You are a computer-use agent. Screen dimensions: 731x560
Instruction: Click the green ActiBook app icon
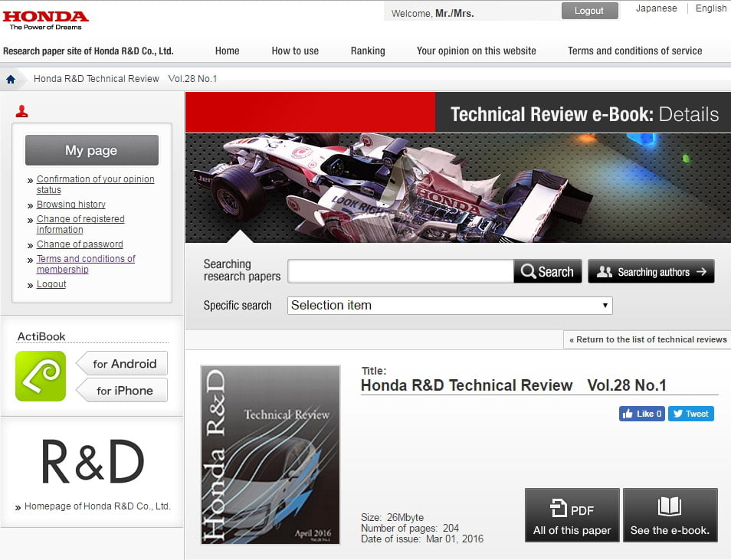(41, 376)
